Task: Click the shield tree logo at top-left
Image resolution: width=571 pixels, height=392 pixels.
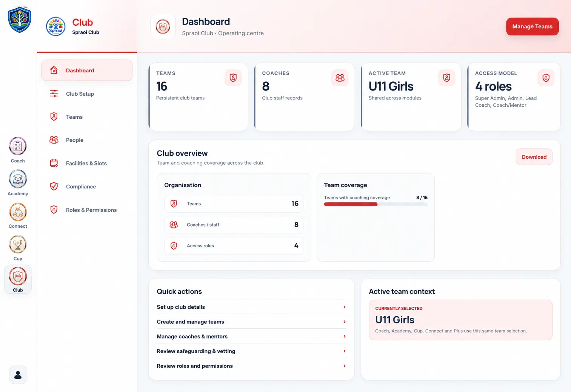Action: coord(19,20)
